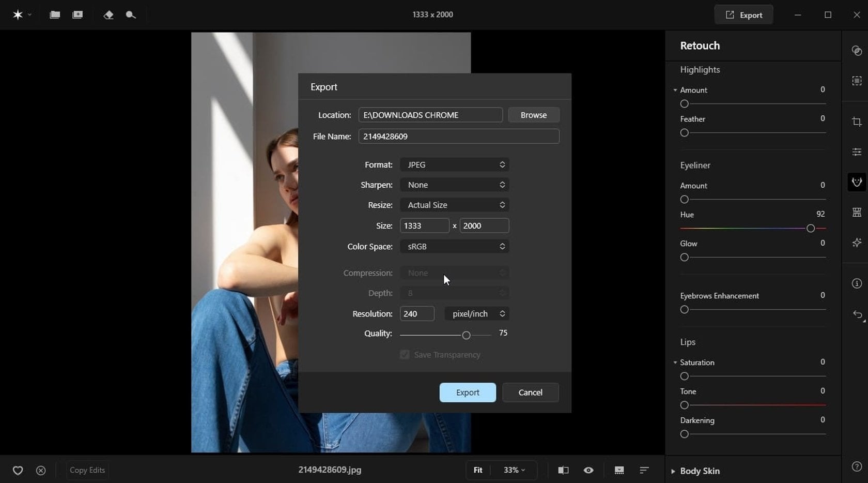Select the Liquify mesh tool icon
This screenshot has height=483, width=868.
tap(857, 212)
